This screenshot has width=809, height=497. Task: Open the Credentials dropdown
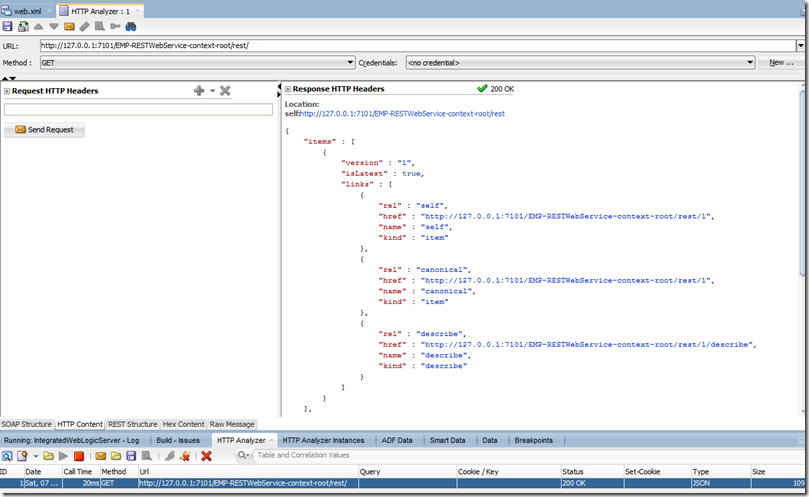750,62
